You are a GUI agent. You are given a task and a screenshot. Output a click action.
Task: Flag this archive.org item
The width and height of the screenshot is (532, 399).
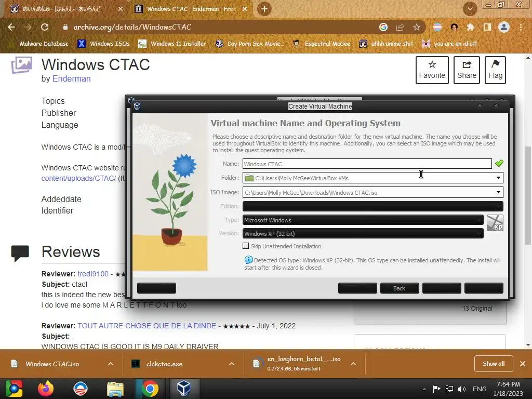pyautogui.click(x=495, y=70)
